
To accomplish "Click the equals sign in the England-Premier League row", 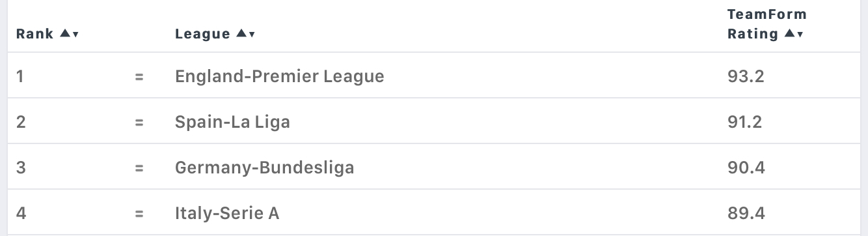I will pos(139,77).
